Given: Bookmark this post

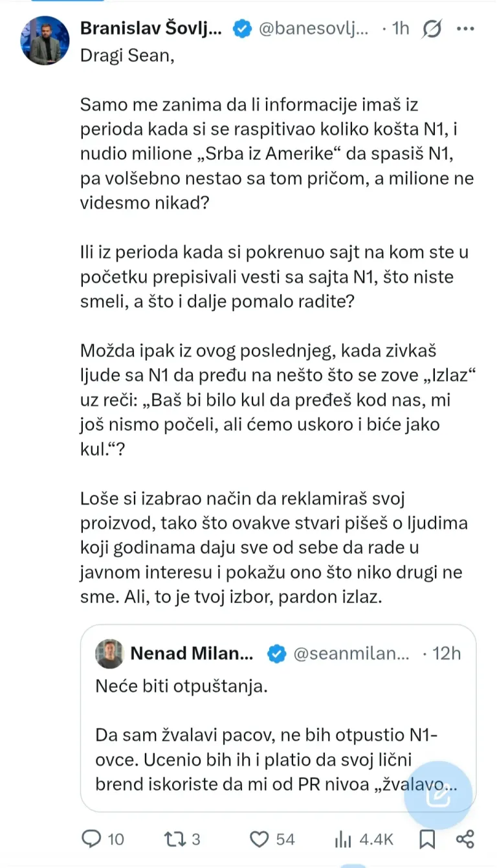Looking at the screenshot, I should (427, 839).
